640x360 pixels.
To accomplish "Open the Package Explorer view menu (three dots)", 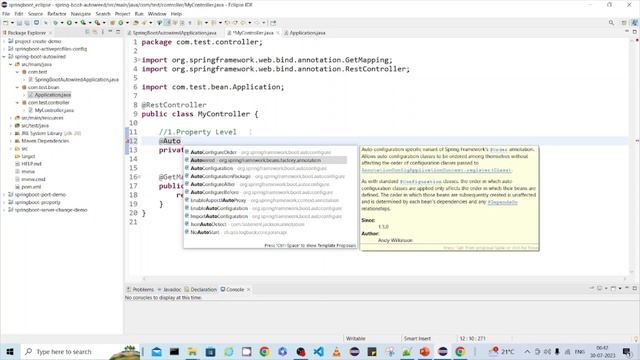I will click(102, 32).
